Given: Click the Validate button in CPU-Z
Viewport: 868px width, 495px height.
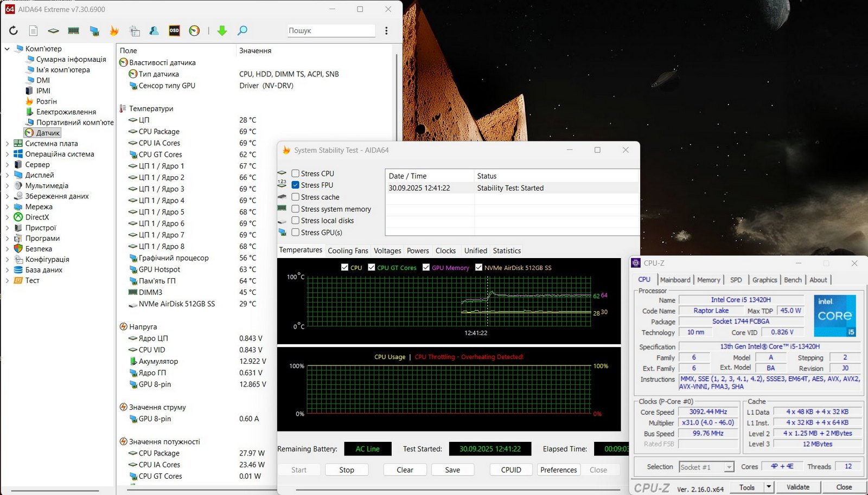Looking at the screenshot, I should pos(797,487).
